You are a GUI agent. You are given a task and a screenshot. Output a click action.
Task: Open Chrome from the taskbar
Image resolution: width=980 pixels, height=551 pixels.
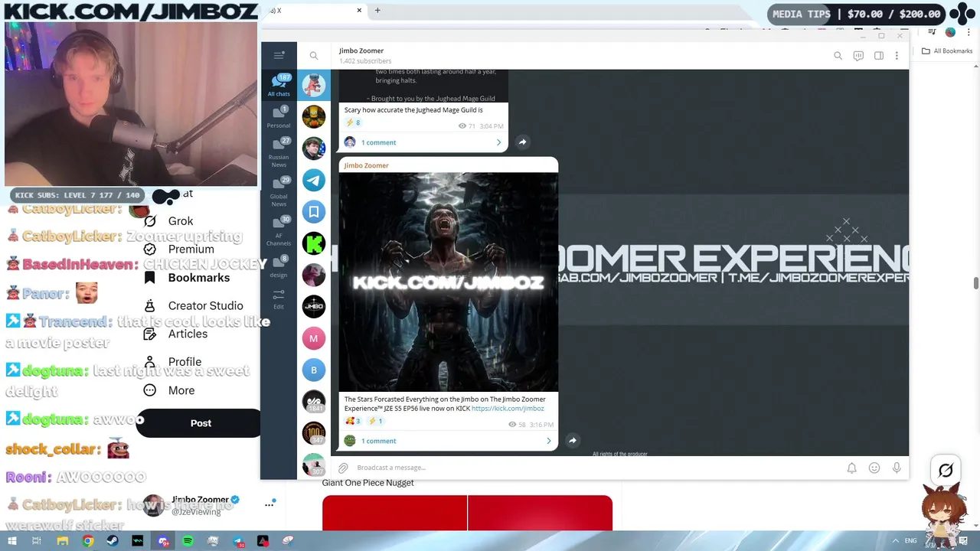click(88, 541)
